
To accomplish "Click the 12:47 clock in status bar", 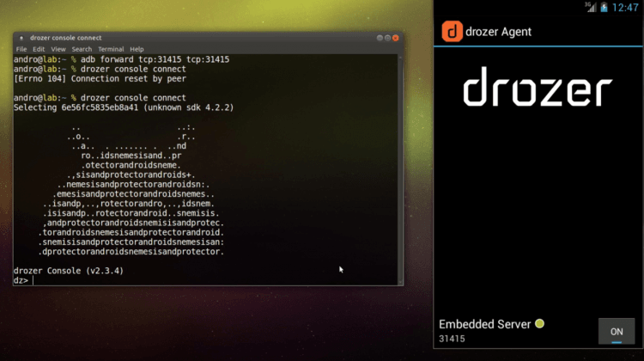I will point(625,8).
